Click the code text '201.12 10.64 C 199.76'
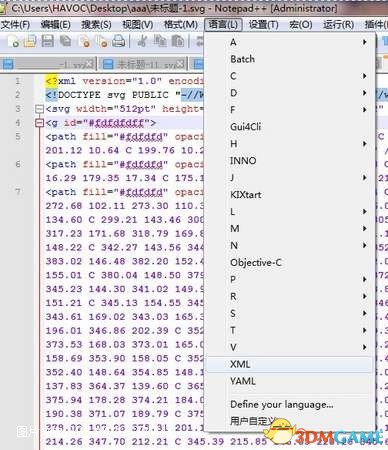This screenshot has height=450, width=388. tap(110, 150)
